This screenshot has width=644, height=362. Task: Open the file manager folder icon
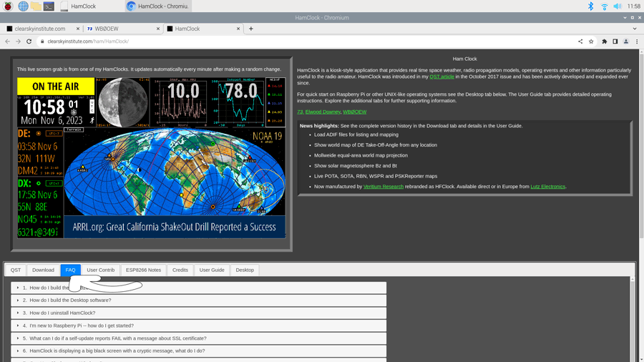(x=36, y=6)
